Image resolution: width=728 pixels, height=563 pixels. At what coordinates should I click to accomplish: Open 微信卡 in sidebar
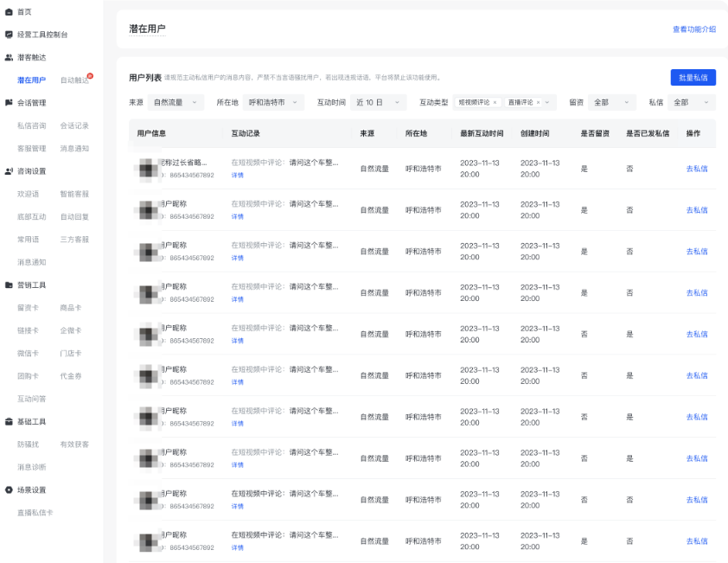click(28, 353)
